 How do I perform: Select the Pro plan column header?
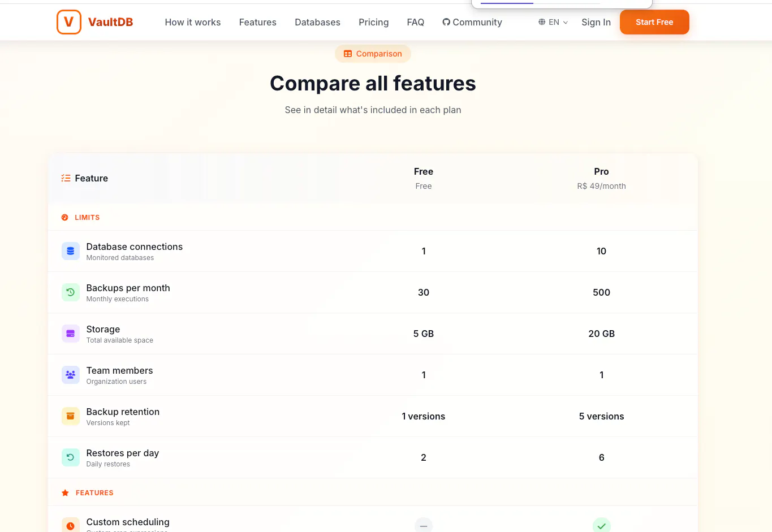601,178
